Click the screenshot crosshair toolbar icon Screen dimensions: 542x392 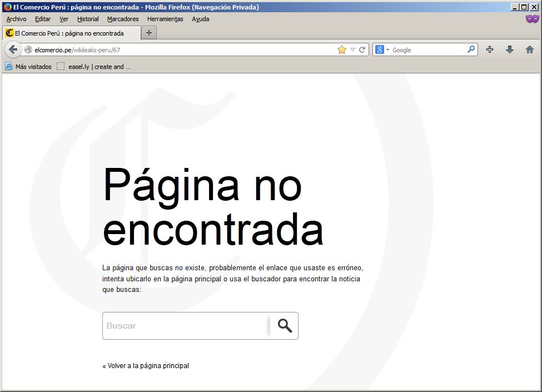point(489,49)
